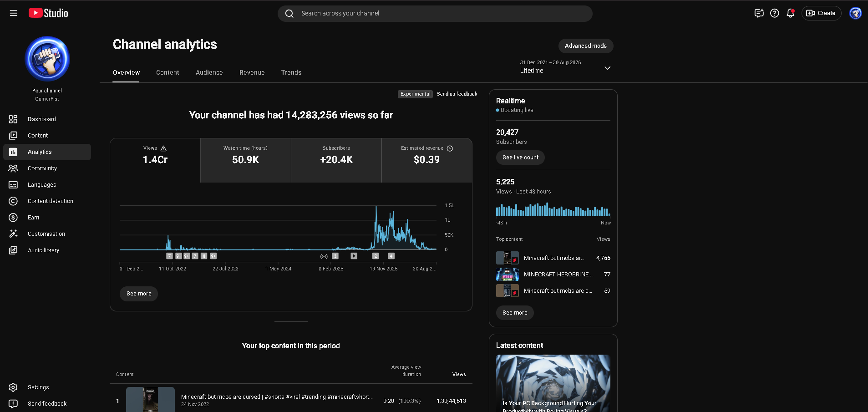Viewport: 868px width, 412px height.
Task: Switch to the Audience tab
Action: pos(209,72)
